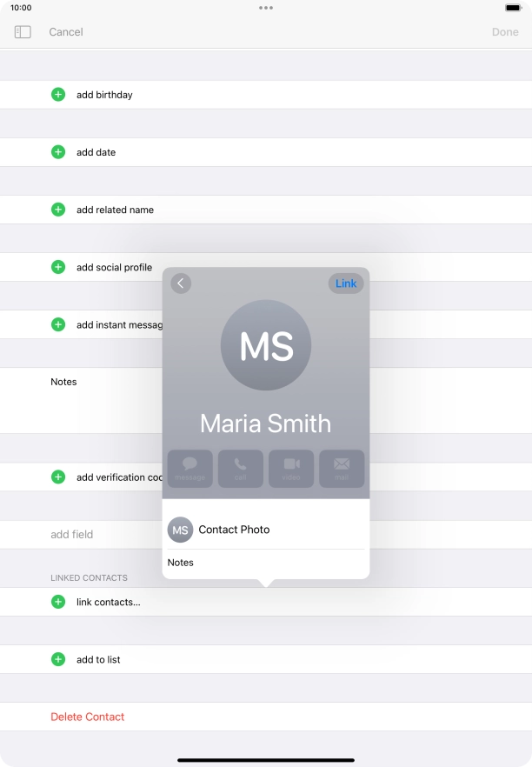Cancel editing the contact

tap(66, 32)
